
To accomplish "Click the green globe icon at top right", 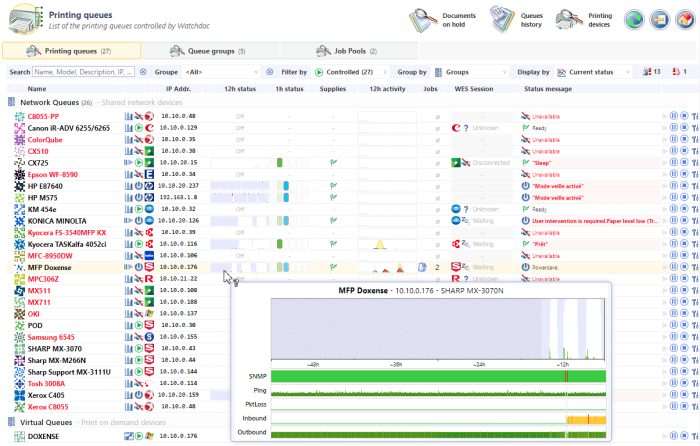I will tap(633, 18).
